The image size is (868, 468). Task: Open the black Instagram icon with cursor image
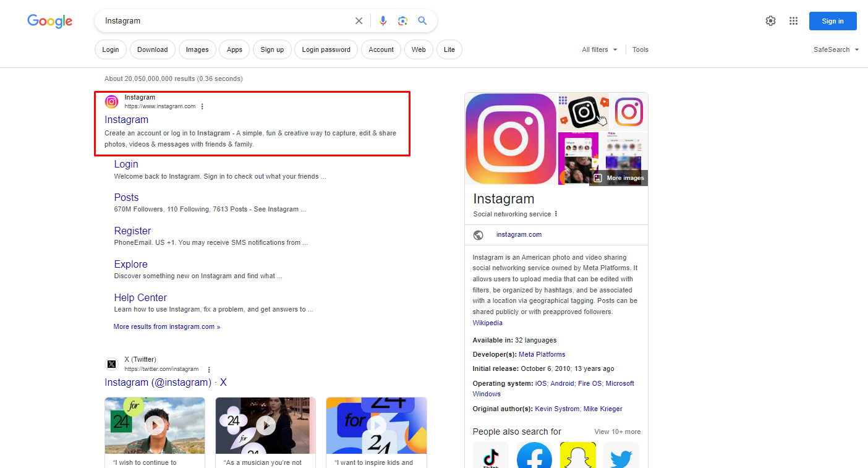[584, 111]
